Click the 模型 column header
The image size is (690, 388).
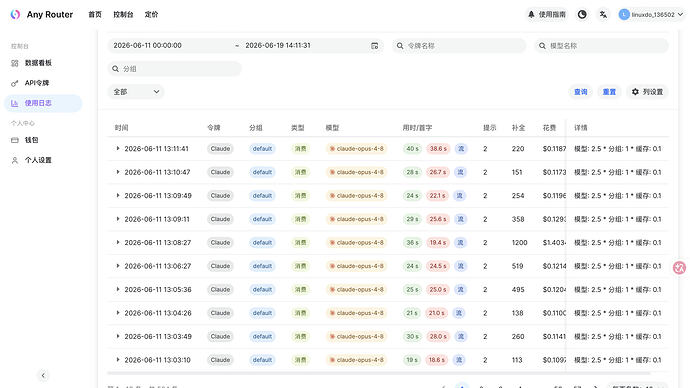click(332, 128)
